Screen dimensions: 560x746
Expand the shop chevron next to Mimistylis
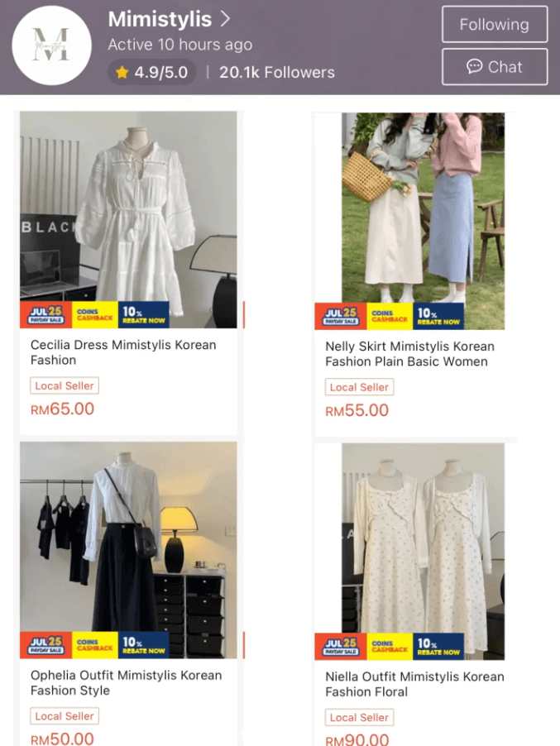[x=226, y=19]
